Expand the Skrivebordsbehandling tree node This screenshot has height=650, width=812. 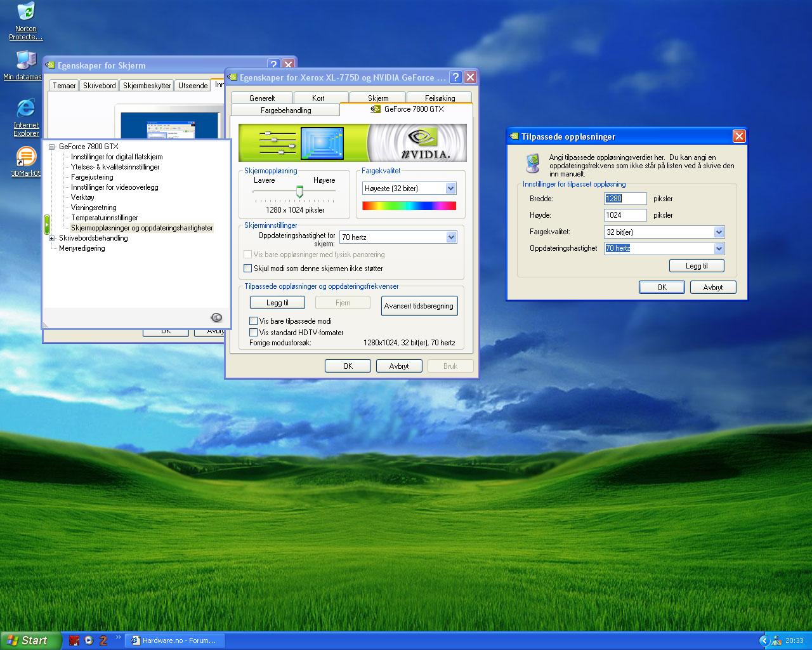pos(52,239)
